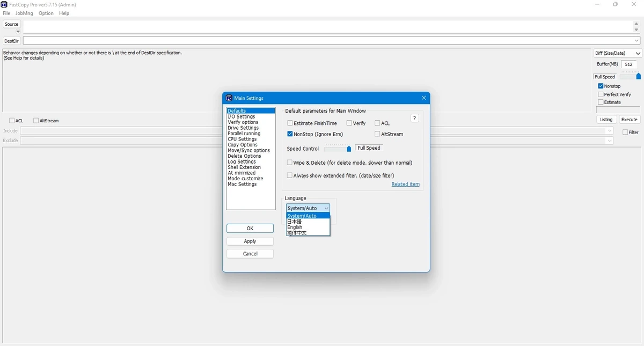Open the Language combo box
This screenshot has height=346, width=644.
[x=308, y=208]
